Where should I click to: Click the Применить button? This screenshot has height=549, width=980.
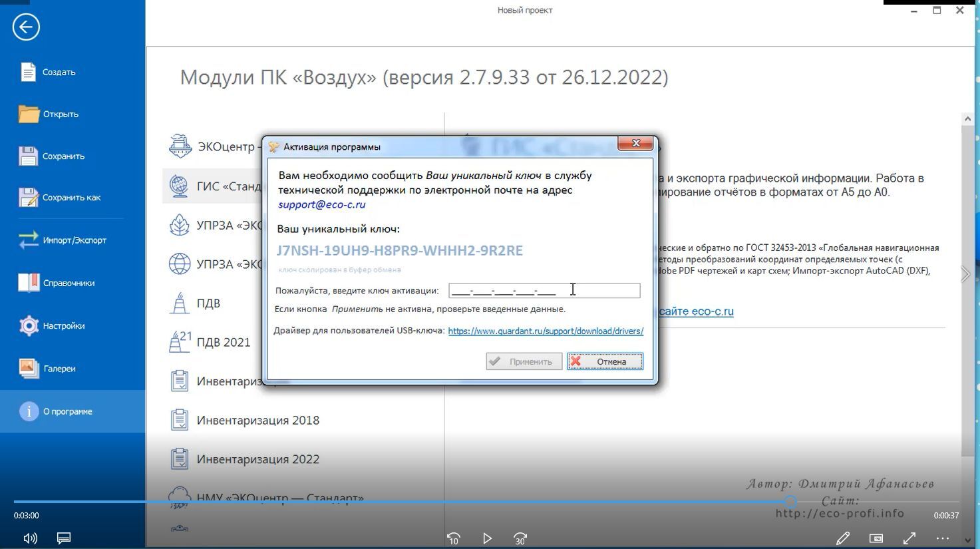coord(524,361)
